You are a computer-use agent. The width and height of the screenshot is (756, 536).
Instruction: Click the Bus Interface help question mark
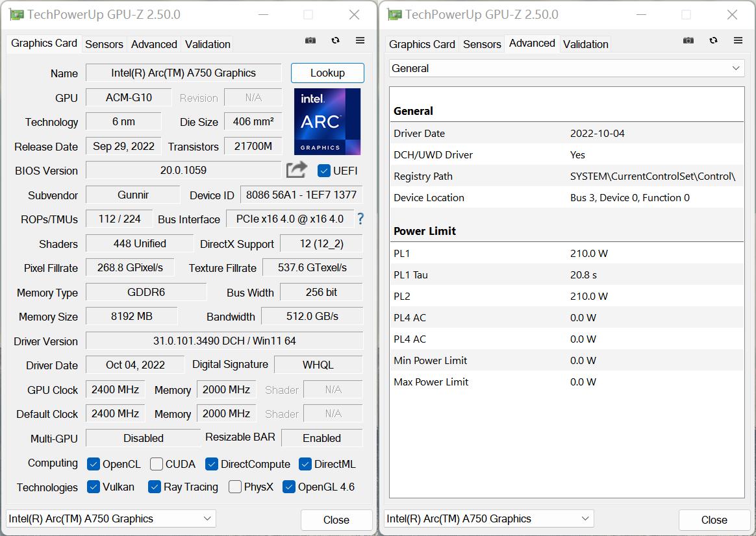[360, 219]
